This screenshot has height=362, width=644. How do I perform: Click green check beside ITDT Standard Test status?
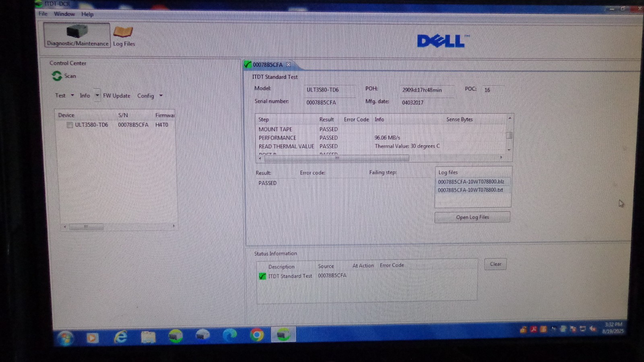tap(262, 276)
